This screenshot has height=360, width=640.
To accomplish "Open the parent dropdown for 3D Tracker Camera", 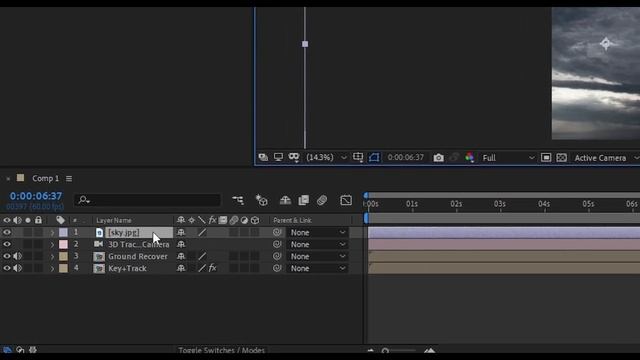I will [317, 244].
